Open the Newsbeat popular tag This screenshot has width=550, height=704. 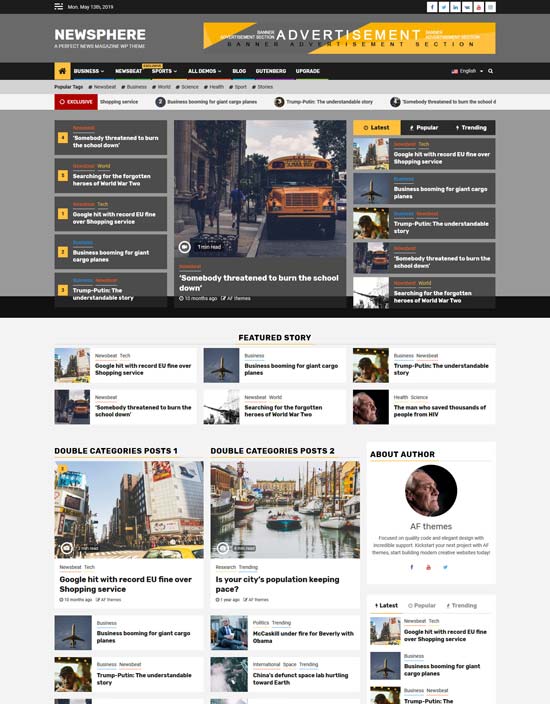click(x=102, y=87)
